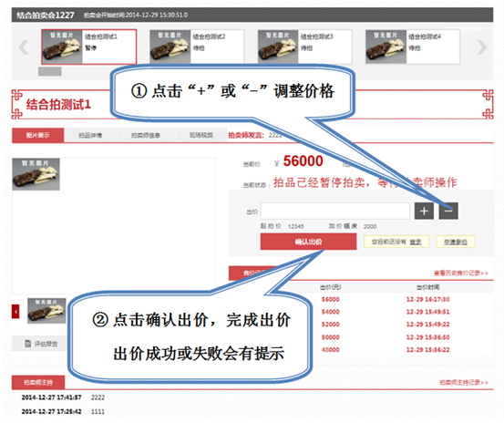Click the plus button to raise bid
504x423 pixels.
[424, 211]
